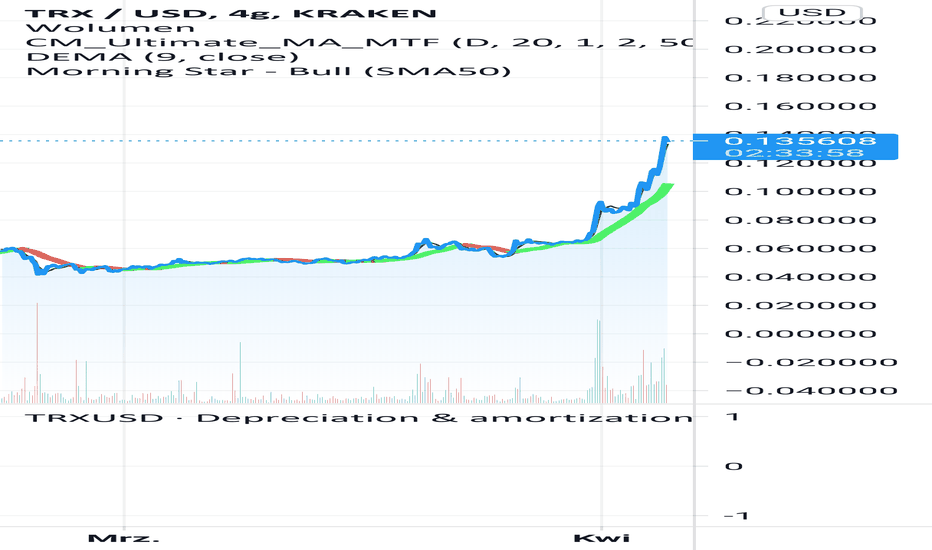
Task: Click the blue price line peak at the latest bar
Action: click(x=666, y=140)
